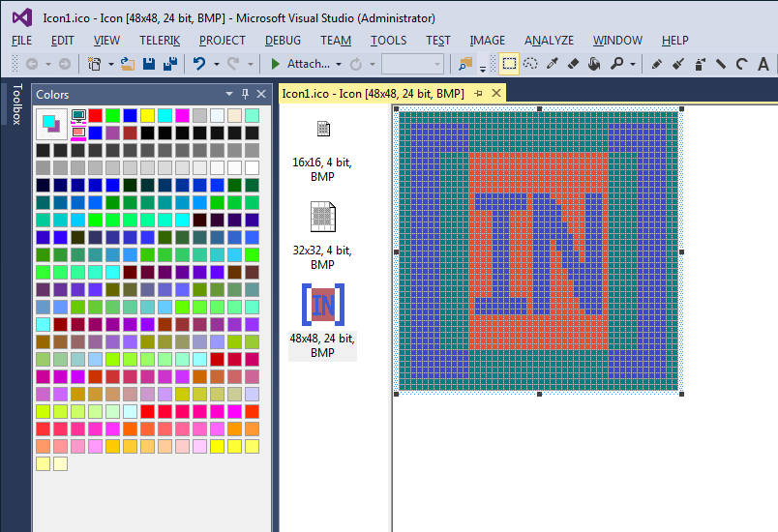This screenshot has height=532, width=778.
Task: Click the Redo arrow icon
Action: tap(233, 64)
